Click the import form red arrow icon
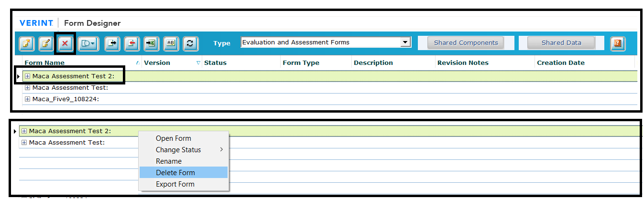Screen dimensions: 644x199 coord(131,43)
